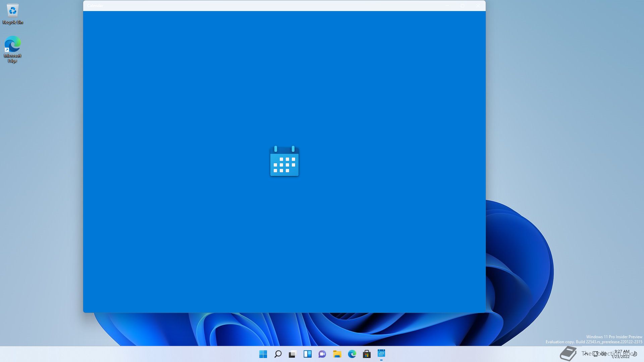
Task: Maximize the Calendar window
Action: coord(463,6)
